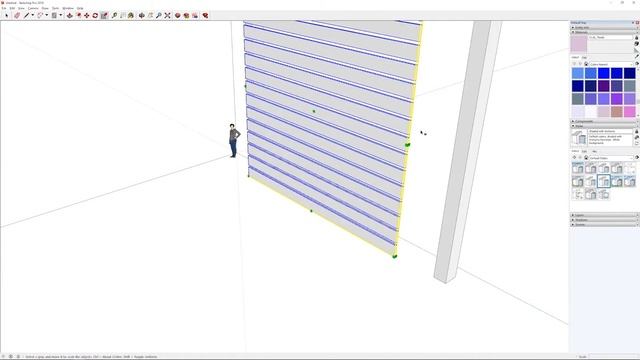Select the Orbit camera tool
The width and height of the screenshot is (640, 360).
[x=142, y=15]
